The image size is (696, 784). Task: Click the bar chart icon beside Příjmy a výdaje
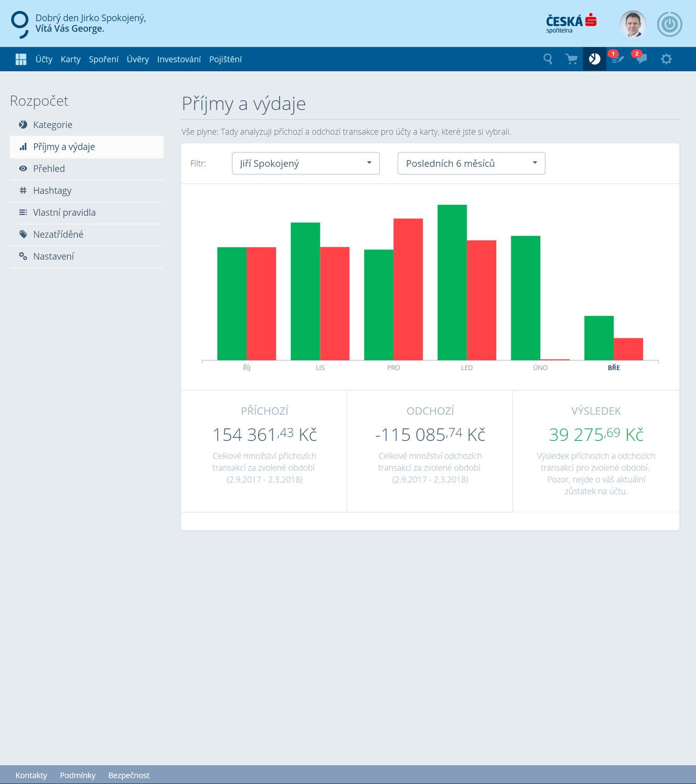point(23,147)
